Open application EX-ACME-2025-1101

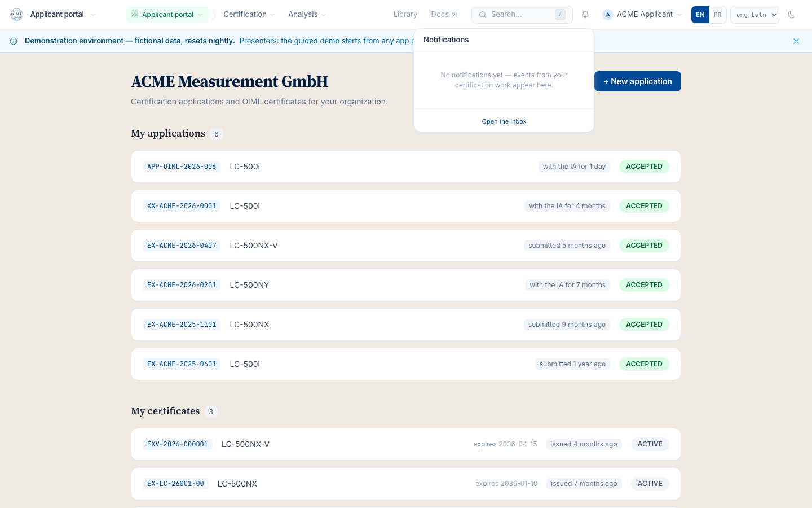406,325
